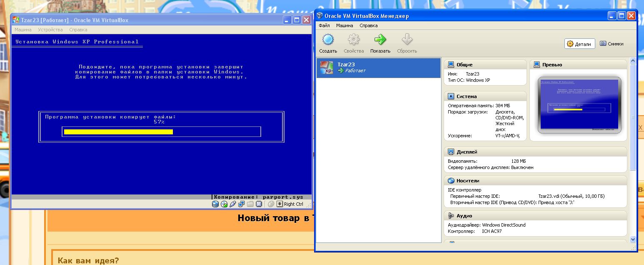Click the ICH AC97 controller value
This screenshot has width=644, height=265.
[x=492, y=231]
